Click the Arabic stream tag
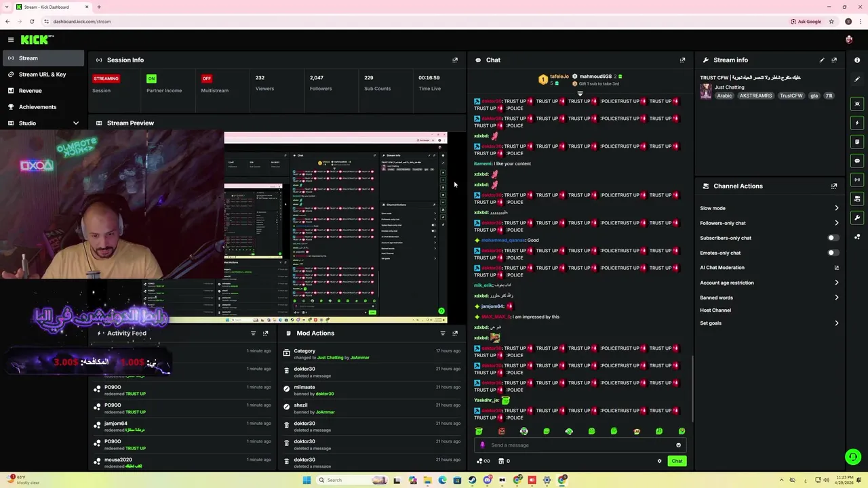 (725, 96)
